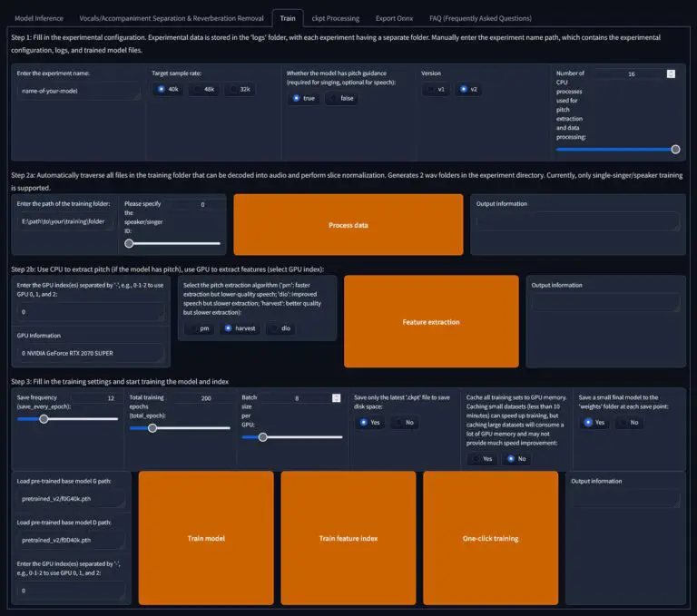Open the Export Onnx tab
The height and width of the screenshot is (616, 697).
(394, 18)
